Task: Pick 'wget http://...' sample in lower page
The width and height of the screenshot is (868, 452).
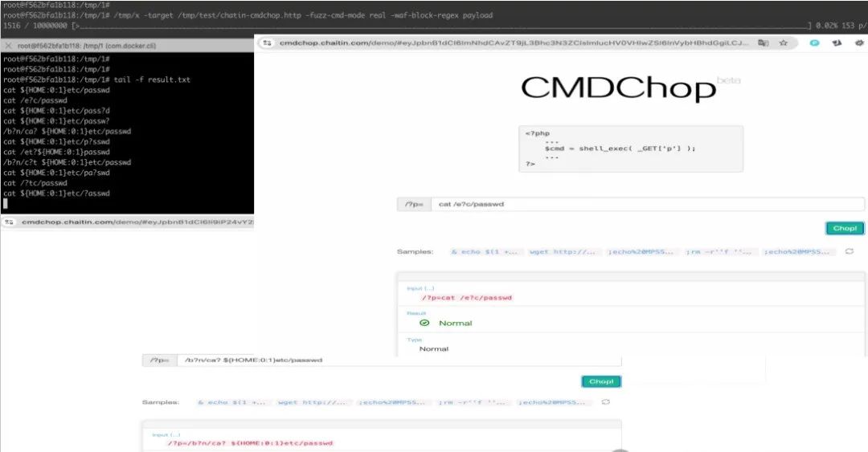Action: 311,402
